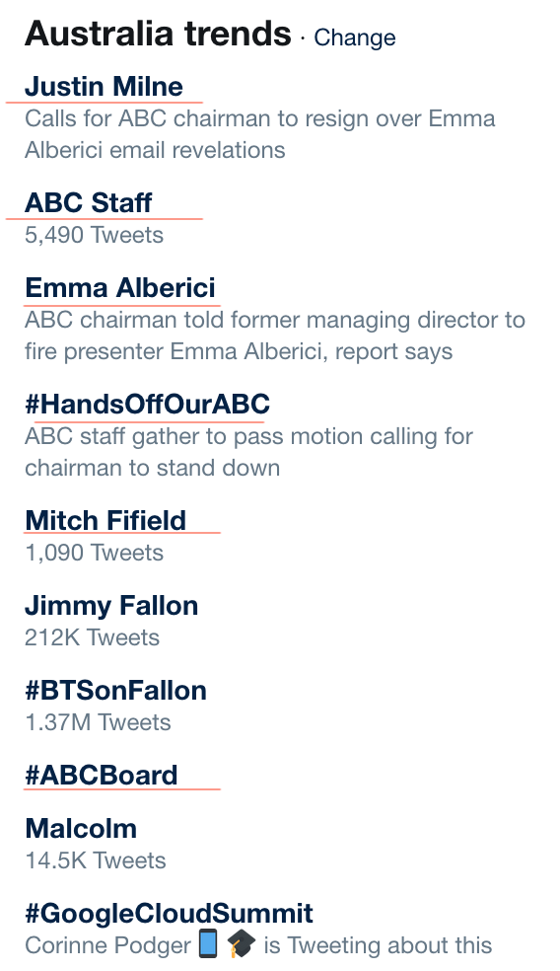Open the ABC Staff trend

coord(89,202)
